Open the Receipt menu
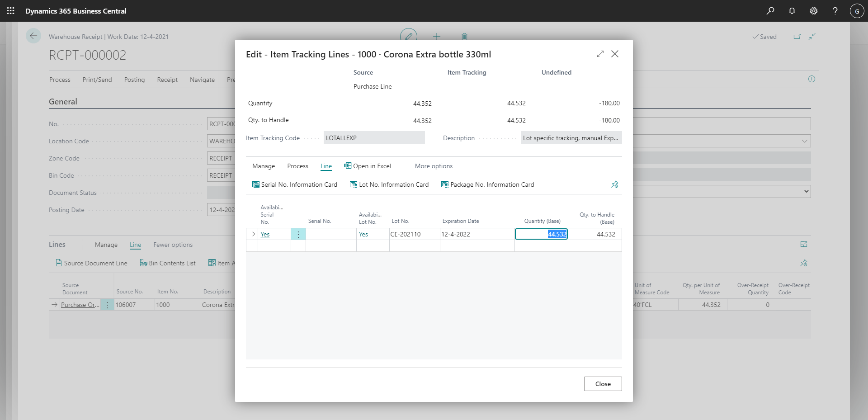 click(x=167, y=80)
